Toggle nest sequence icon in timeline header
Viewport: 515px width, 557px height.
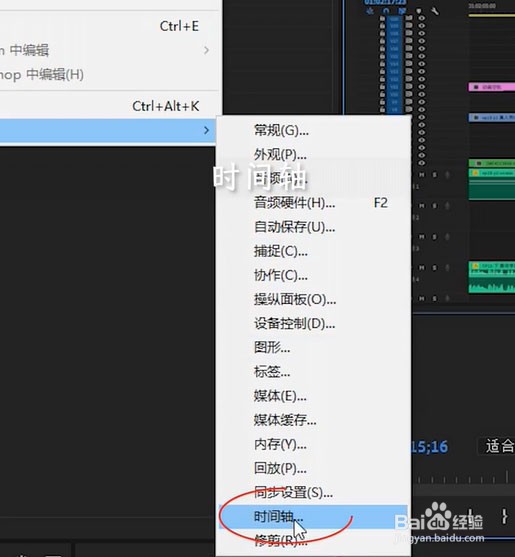click(x=370, y=11)
